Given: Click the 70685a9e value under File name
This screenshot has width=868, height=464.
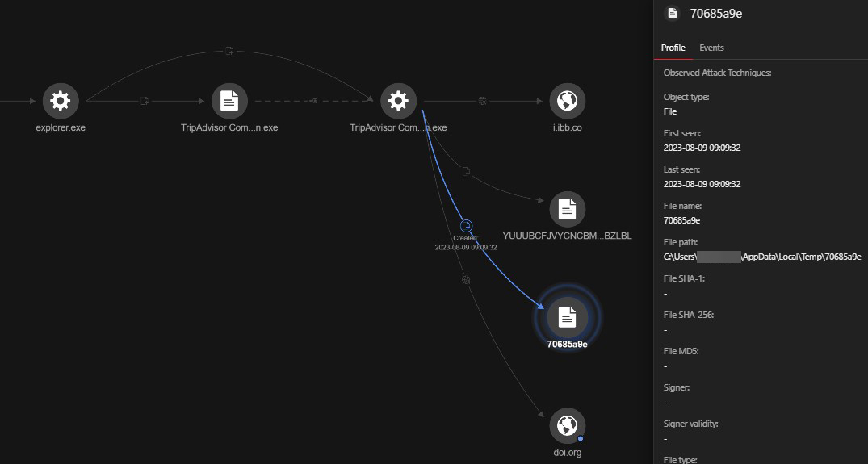Looking at the screenshot, I should [681, 220].
